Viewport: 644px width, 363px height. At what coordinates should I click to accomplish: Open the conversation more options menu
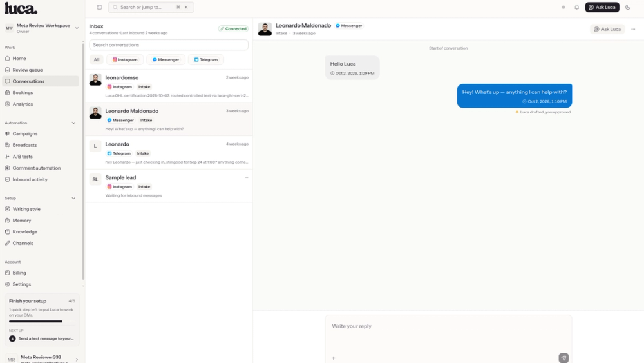[633, 29]
